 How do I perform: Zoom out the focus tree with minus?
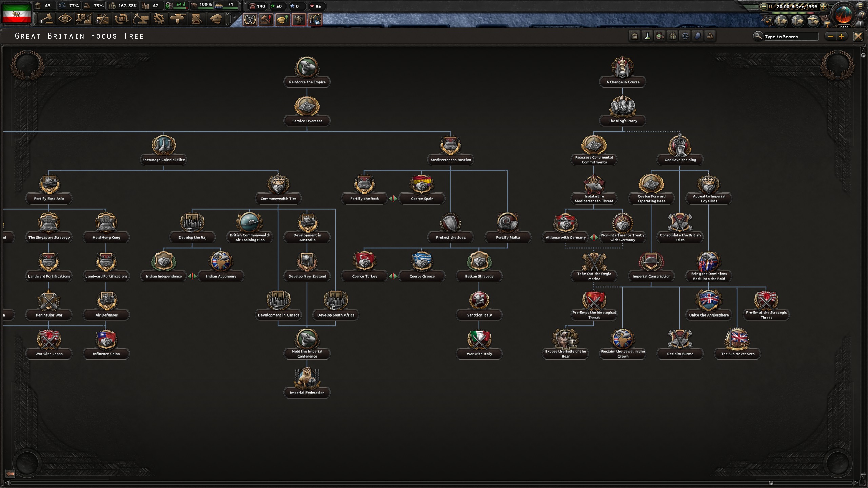830,36
